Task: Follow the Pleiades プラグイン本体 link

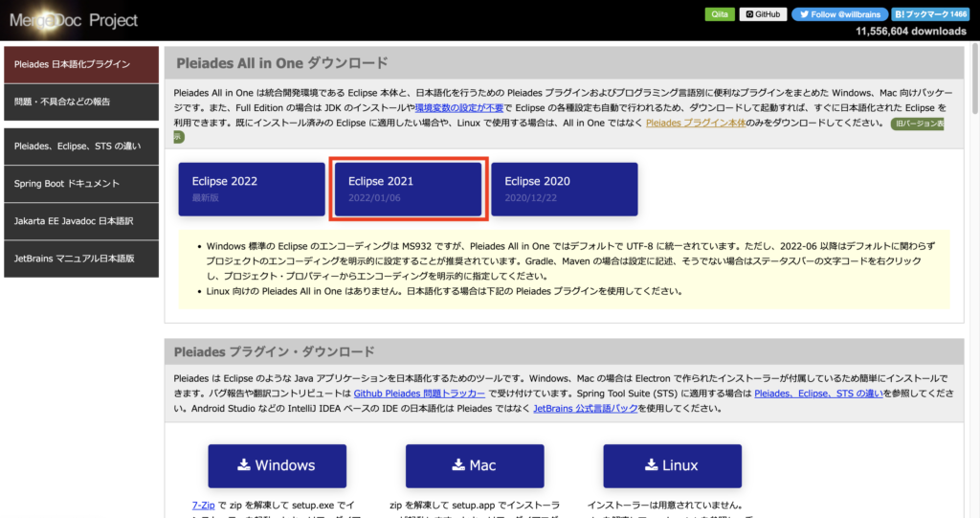Action: (x=696, y=123)
